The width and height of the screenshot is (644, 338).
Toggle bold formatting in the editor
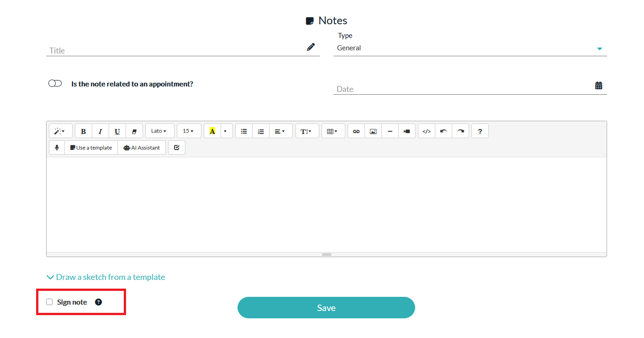84,131
